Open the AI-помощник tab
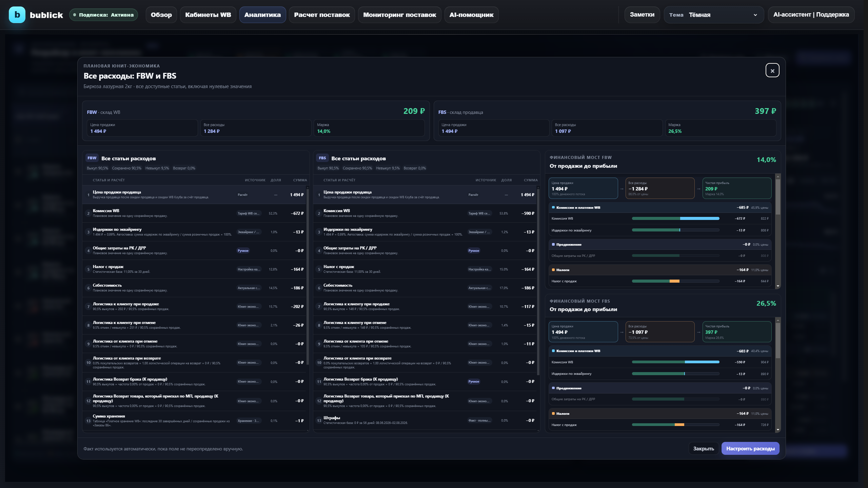 tap(472, 15)
